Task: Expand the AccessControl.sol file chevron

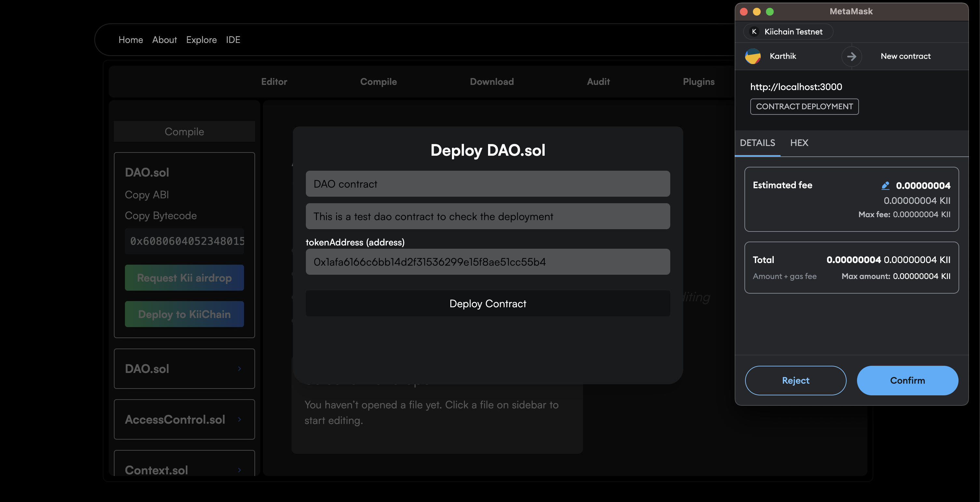Action: point(239,419)
